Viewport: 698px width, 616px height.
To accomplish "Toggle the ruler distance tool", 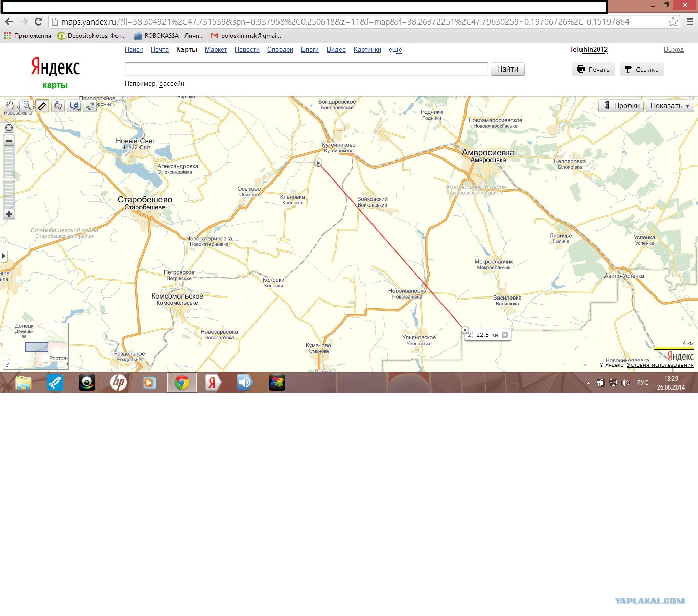I will point(42,106).
